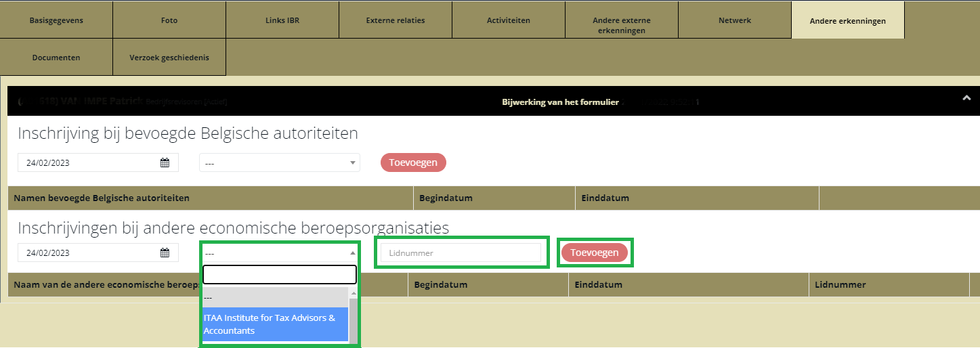Select ITAA Institute for Tax Advisors option
Viewport: 980px width, 348px height.
coord(275,324)
